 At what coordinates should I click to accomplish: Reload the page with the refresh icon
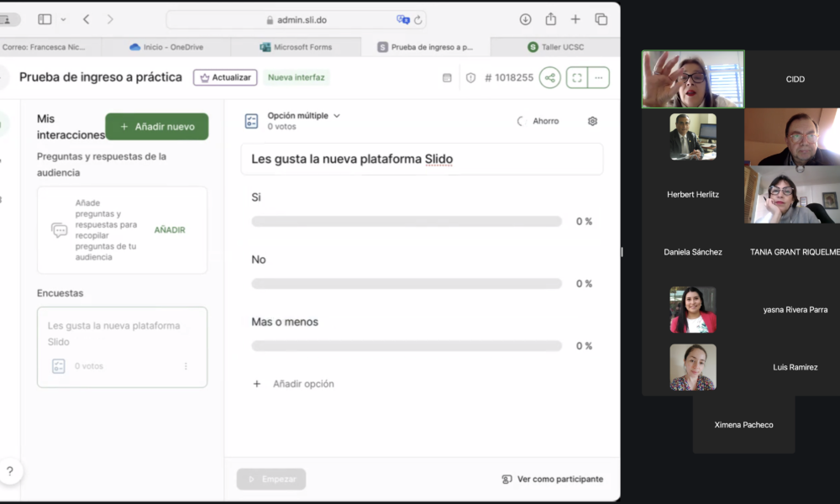tap(417, 20)
